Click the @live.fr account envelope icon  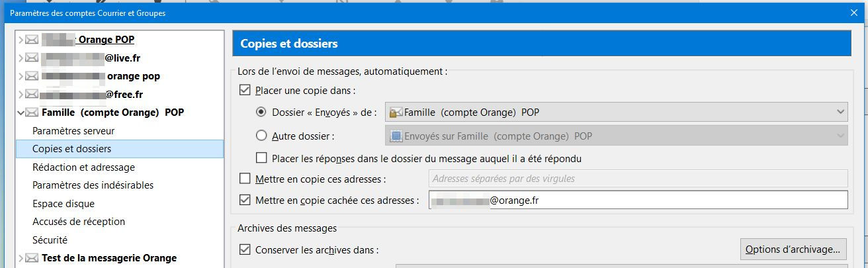coord(32,58)
